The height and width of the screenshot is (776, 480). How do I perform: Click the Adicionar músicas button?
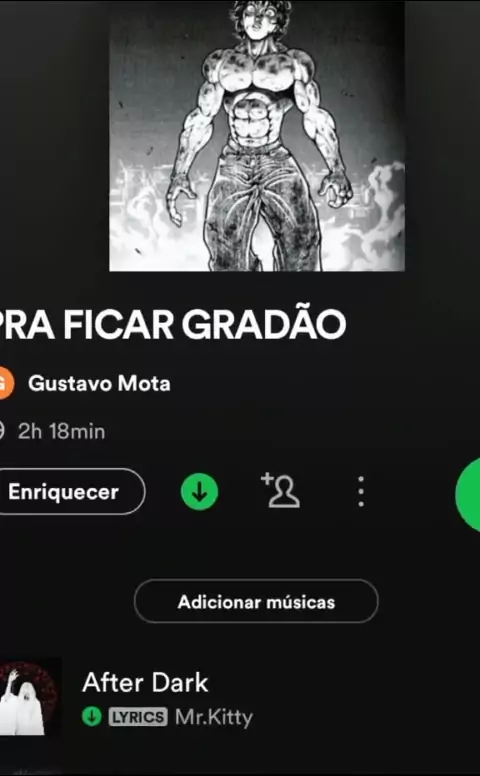[256, 601]
